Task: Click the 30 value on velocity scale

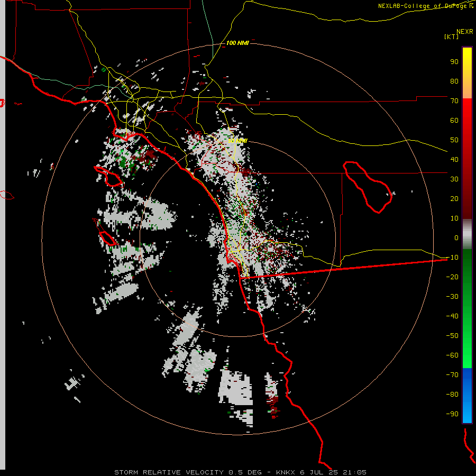Action: click(454, 179)
